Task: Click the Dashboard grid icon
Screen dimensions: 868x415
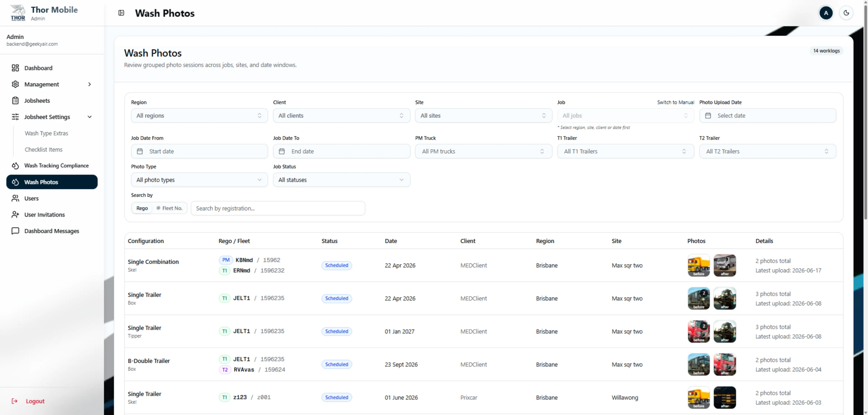Action: coord(15,68)
